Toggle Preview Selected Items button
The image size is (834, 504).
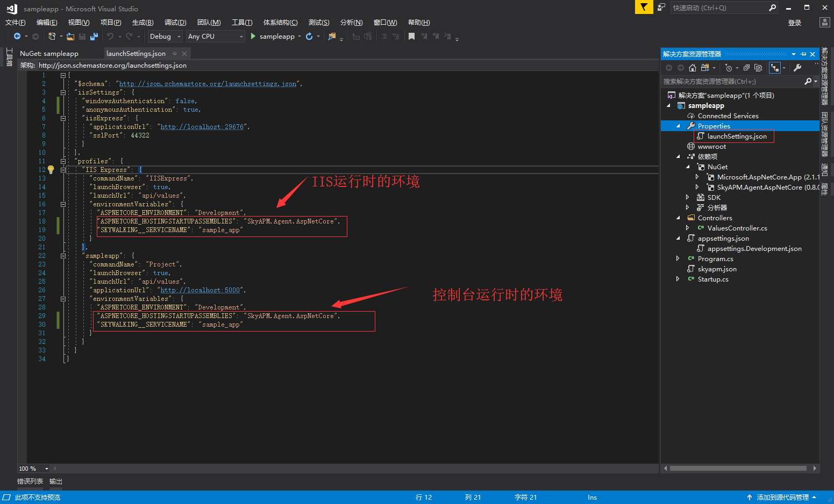tap(774, 68)
